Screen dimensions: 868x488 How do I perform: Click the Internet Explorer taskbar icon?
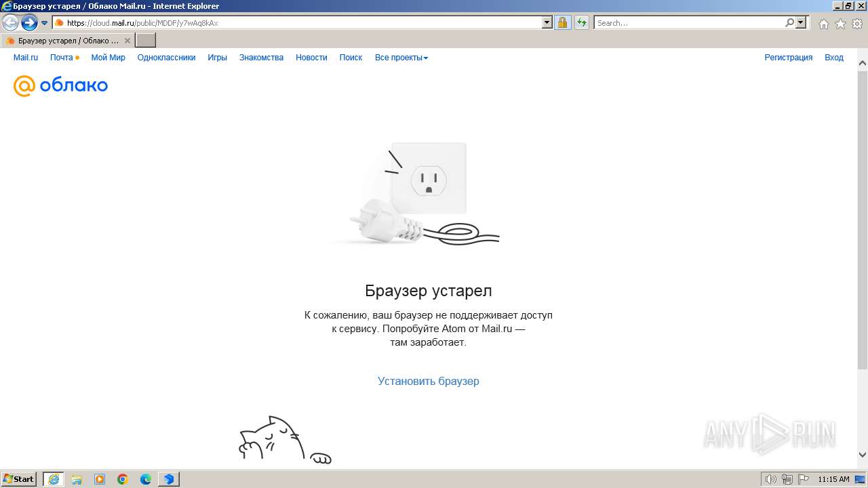(x=53, y=479)
